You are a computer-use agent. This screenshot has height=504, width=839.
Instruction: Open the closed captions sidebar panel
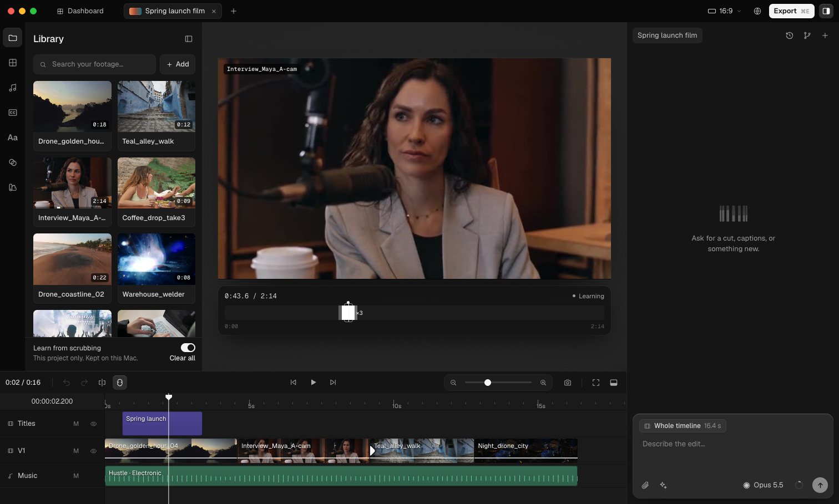pyautogui.click(x=13, y=113)
